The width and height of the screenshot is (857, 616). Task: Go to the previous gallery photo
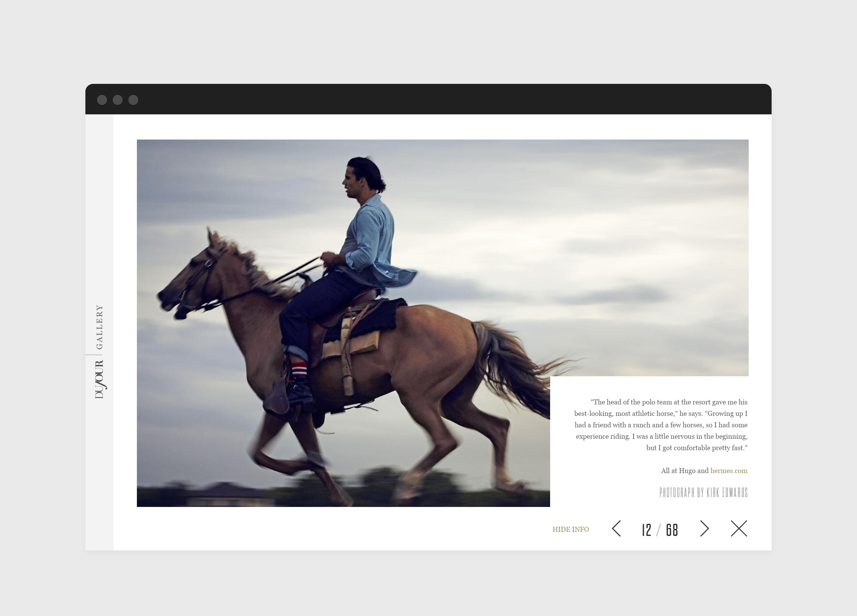click(616, 528)
